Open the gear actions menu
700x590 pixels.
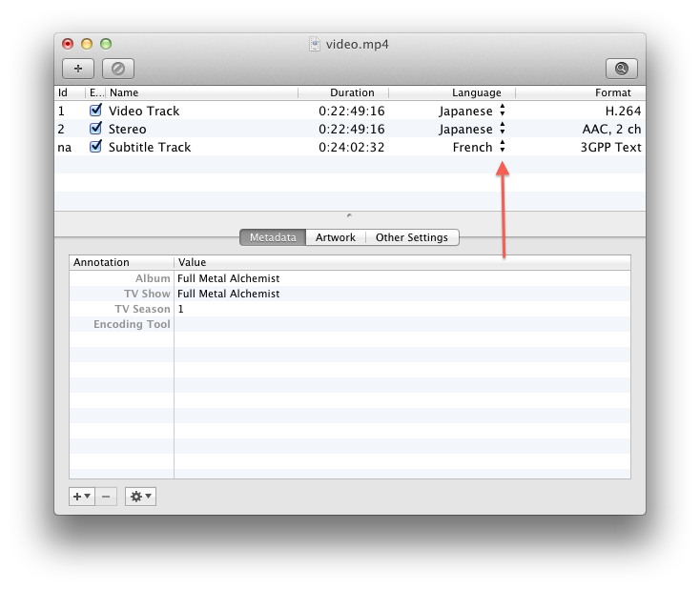pos(140,497)
